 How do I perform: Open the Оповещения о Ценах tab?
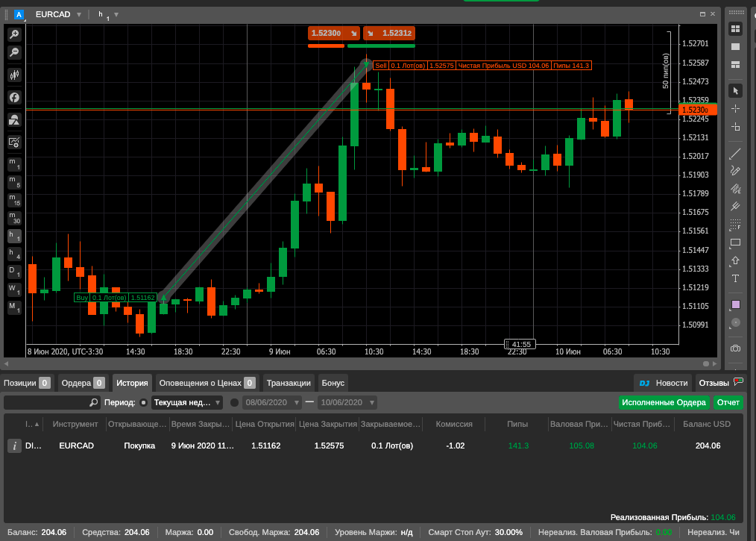click(207, 384)
